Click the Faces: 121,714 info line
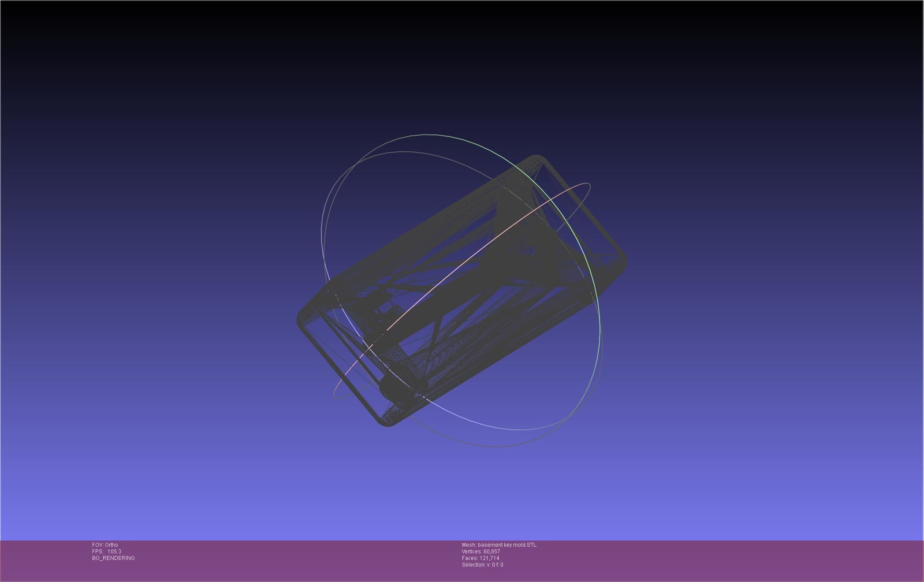 tap(480, 558)
